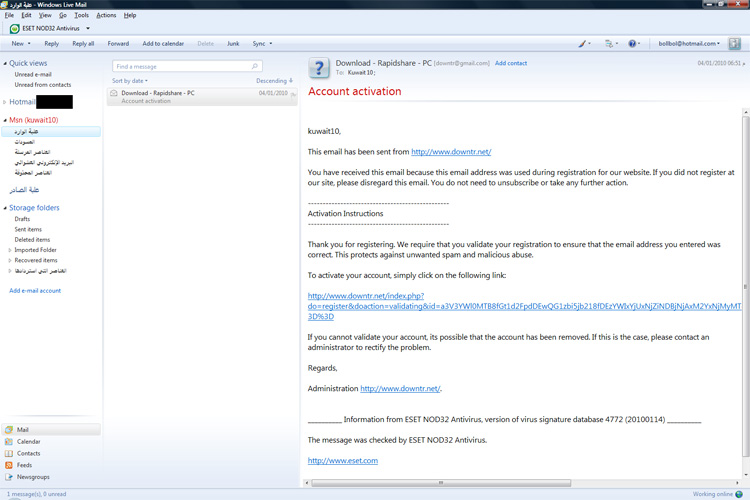Open the Sort by date dropdown

[x=130, y=81]
